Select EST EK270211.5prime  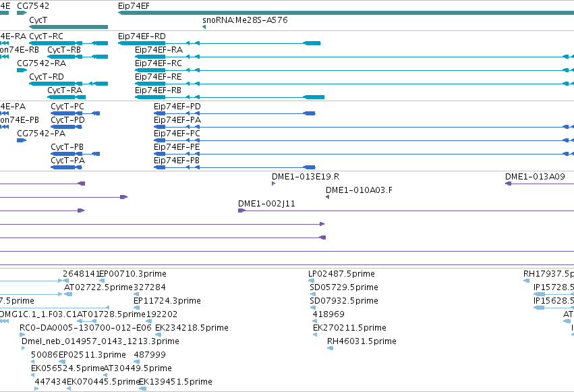pos(315,335)
